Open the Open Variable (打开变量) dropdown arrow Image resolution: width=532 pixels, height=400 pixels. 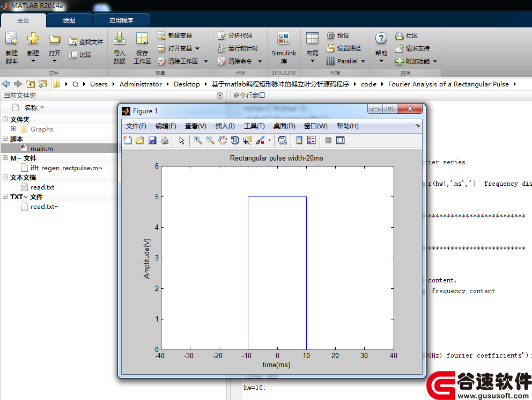(197, 48)
